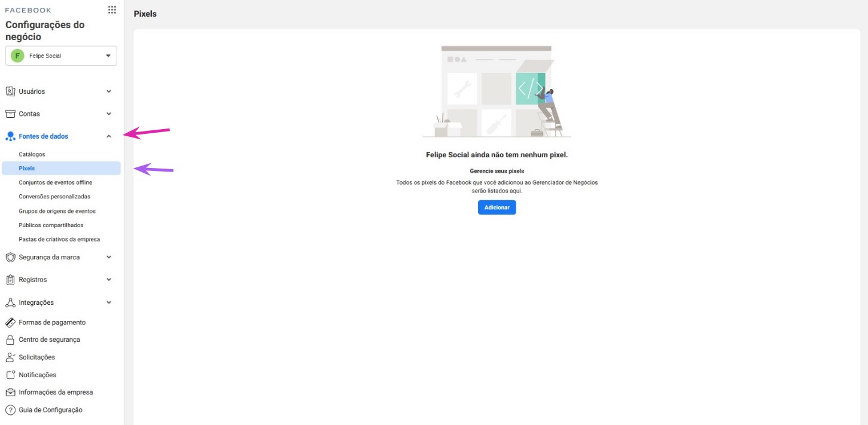Open Pastas de criativos da empresa
This screenshot has width=868, height=425.
tap(59, 239)
